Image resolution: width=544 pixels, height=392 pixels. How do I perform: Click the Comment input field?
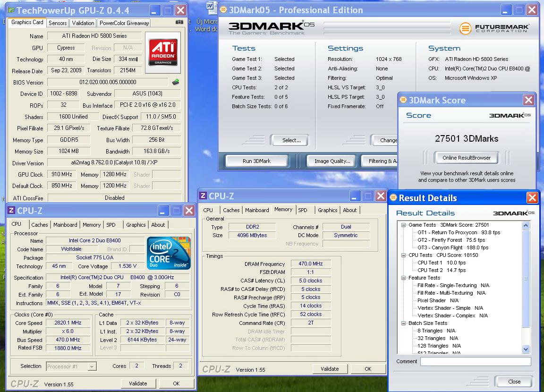[x=476, y=361]
